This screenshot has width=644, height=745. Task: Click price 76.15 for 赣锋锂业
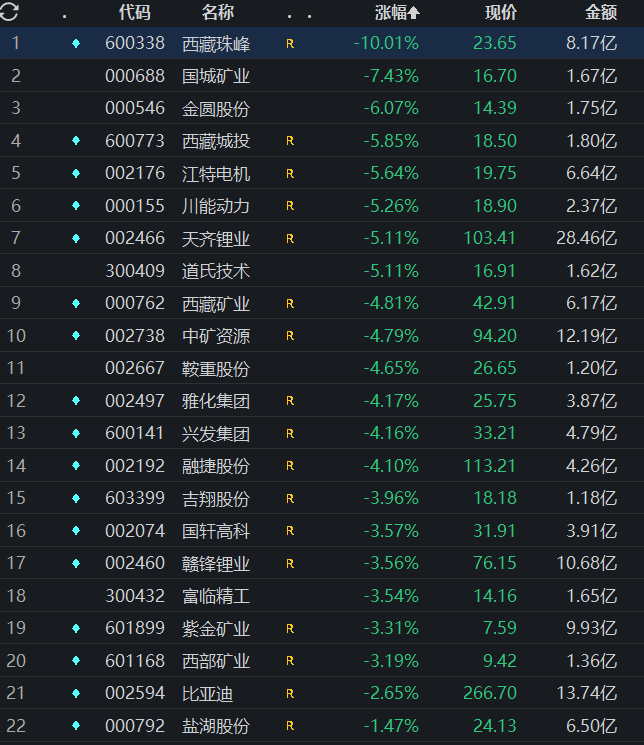(x=495, y=563)
